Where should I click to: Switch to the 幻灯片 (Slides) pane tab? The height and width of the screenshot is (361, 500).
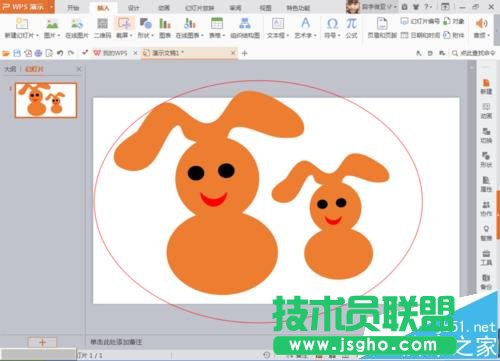tap(34, 69)
